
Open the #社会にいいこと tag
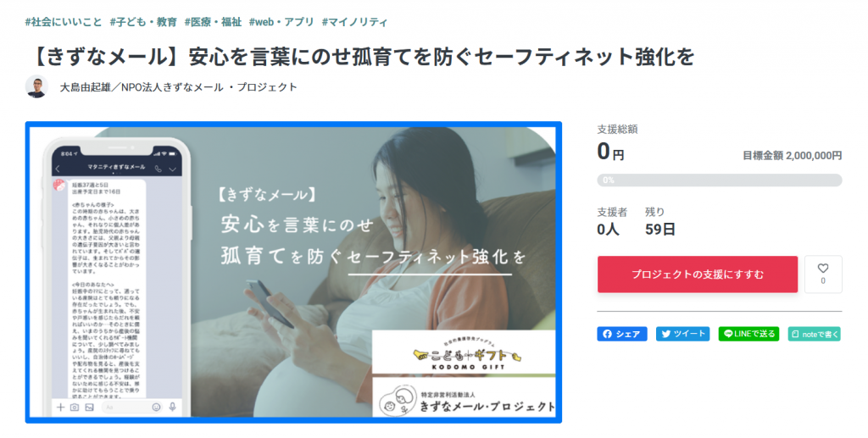[x=64, y=22]
